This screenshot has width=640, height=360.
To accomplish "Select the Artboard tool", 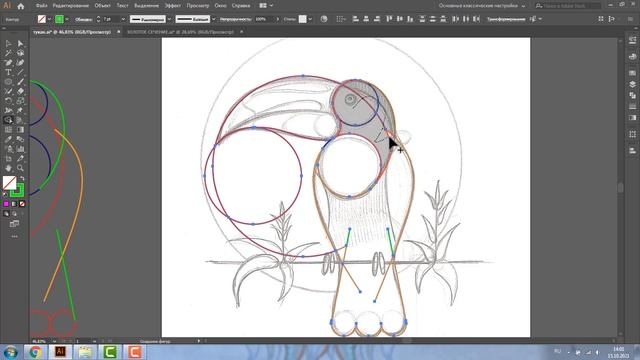I will [x=8, y=158].
